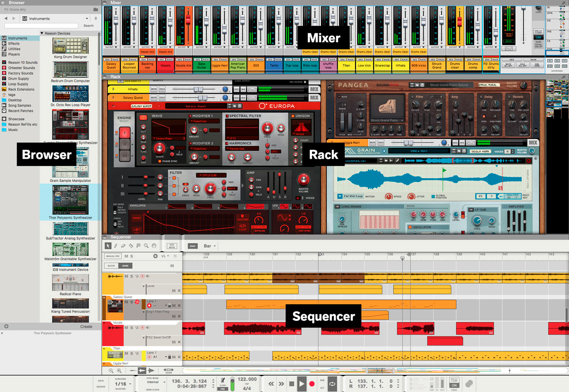The height and width of the screenshot is (392, 569).
Task: Toggle the metronome Click button
Action: [223, 382]
